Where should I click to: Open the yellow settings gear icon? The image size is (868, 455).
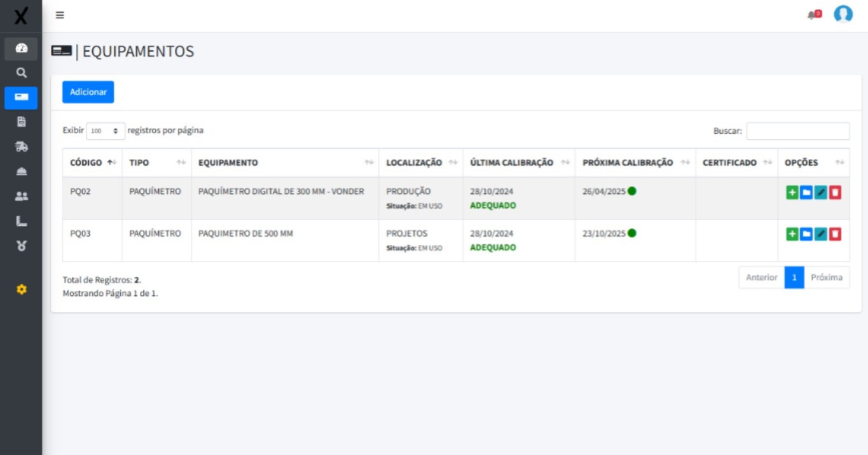click(x=21, y=290)
